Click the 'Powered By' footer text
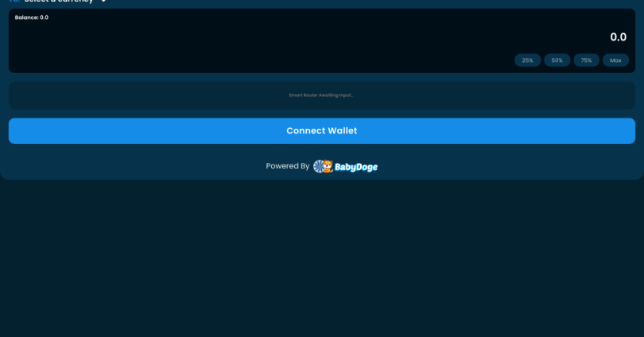Screen dimensions: 644x337 (287, 166)
